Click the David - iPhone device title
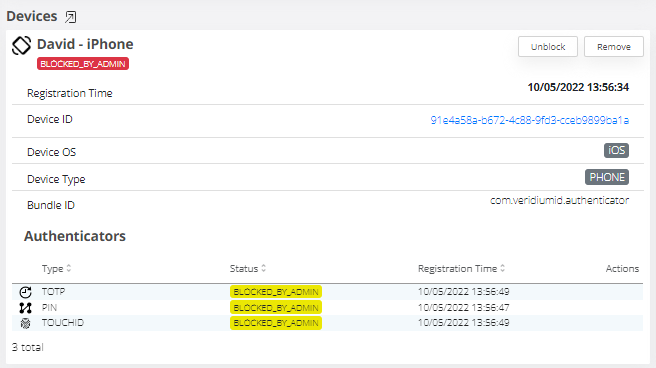656x368 pixels. coord(85,44)
